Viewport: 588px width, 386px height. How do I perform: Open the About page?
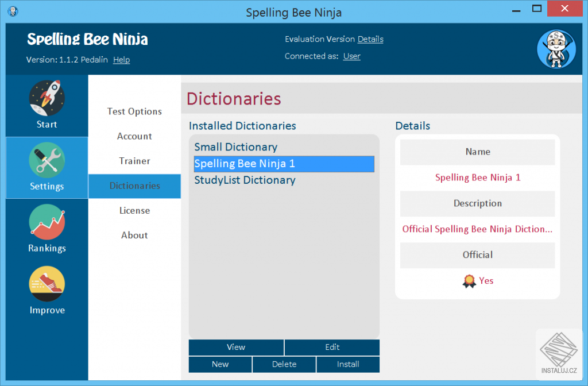pyautogui.click(x=134, y=235)
